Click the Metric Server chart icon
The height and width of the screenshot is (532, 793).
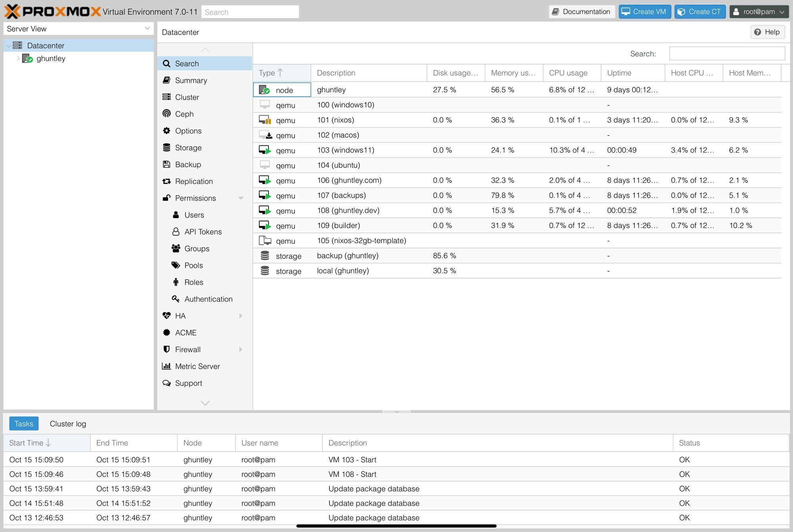pyautogui.click(x=167, y=366)
